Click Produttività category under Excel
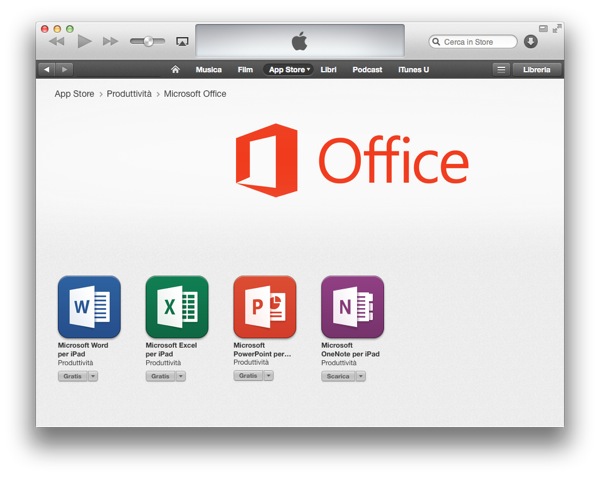Viewport: 600px width, 477px height. tap(163, 363)
